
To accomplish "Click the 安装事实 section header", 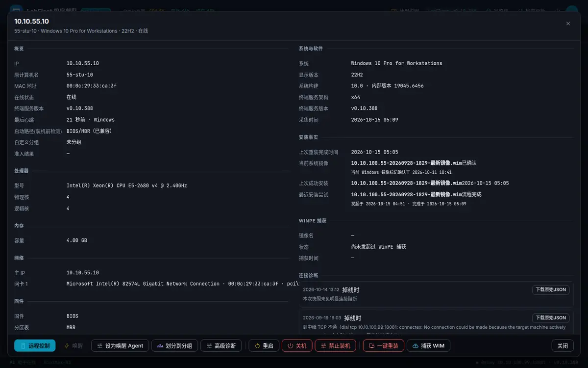I will 308,137.
